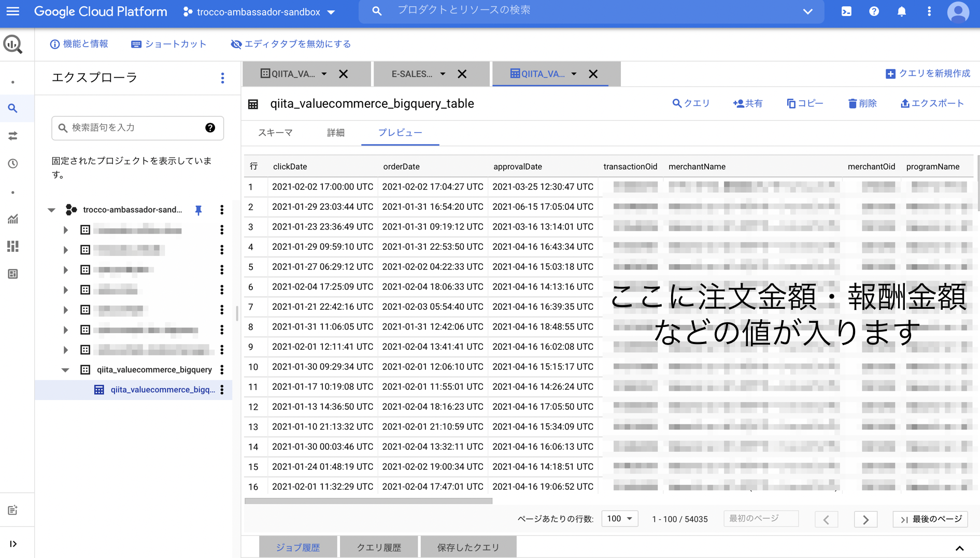This screenshot has height=558, width=980.
Task: Open actions menu for trocco-ambassador-sand project
Action: pyautogui.click(x=222, y=210)
